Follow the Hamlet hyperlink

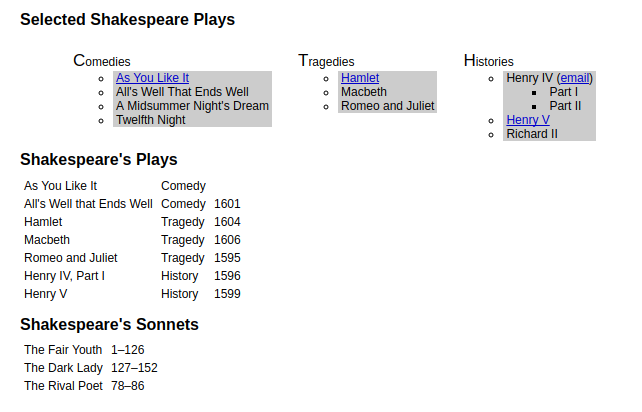pos(360,78)
